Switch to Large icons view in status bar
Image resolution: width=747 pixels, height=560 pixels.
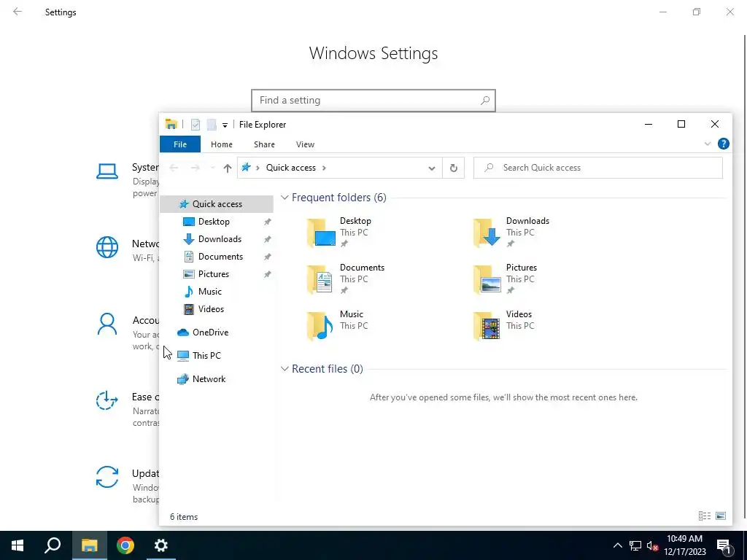pos(721,516)
